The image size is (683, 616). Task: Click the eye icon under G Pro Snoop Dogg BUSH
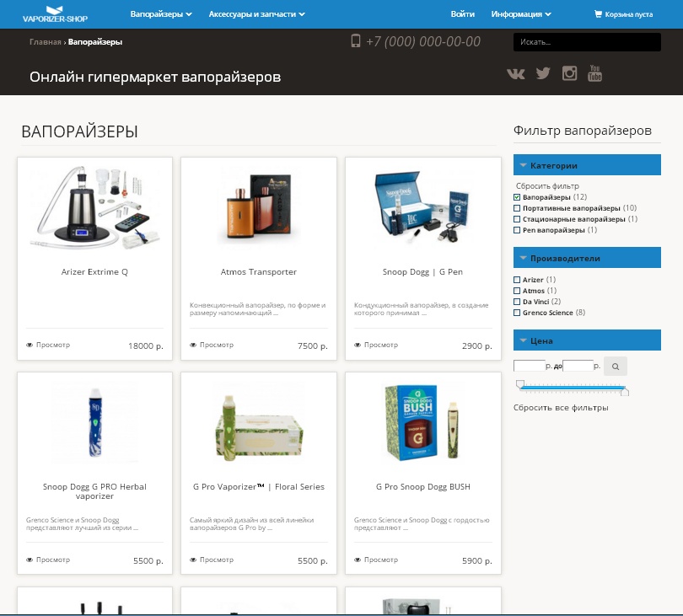[358, 560]
